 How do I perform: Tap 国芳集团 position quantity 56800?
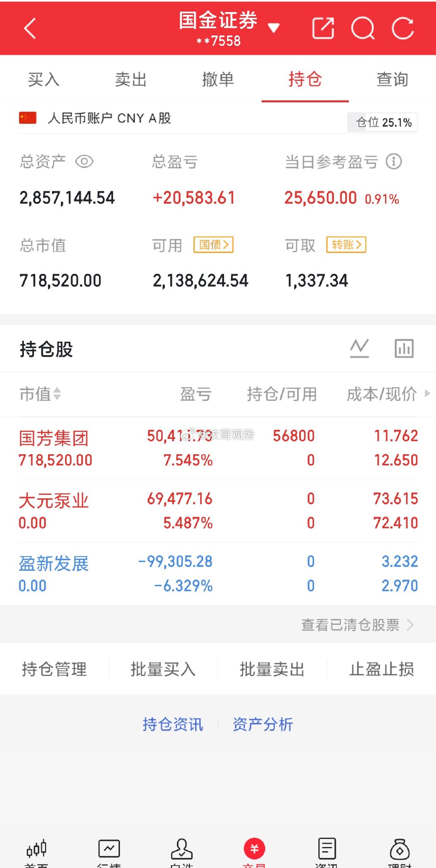[x=294, y=436]
